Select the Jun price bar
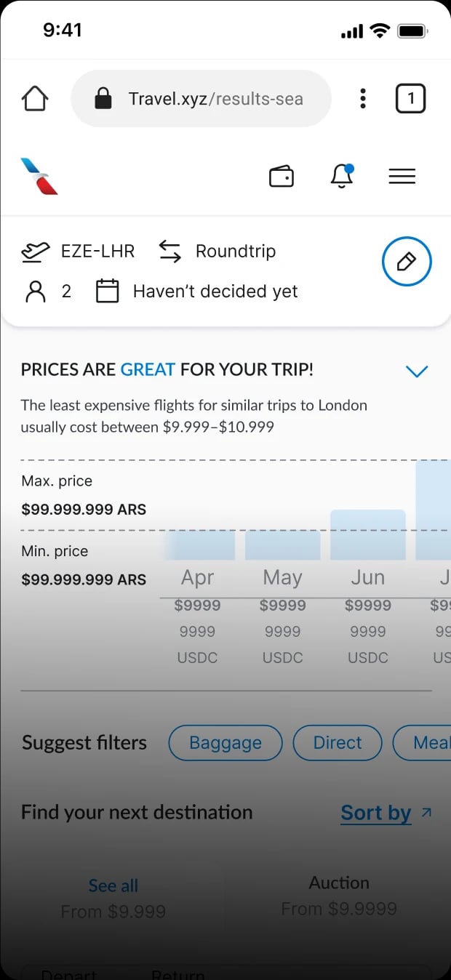The image size is (451, 980). pos(367,535)
